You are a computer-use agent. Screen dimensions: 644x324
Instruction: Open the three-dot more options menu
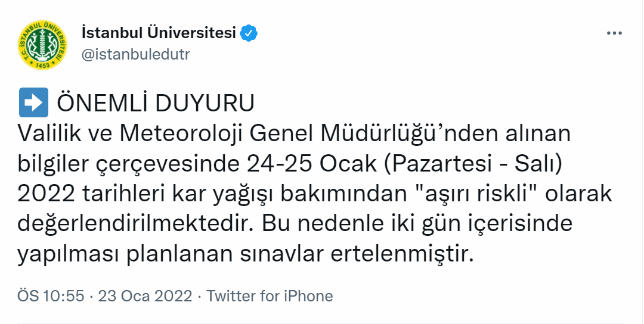(x=614, y=33)
